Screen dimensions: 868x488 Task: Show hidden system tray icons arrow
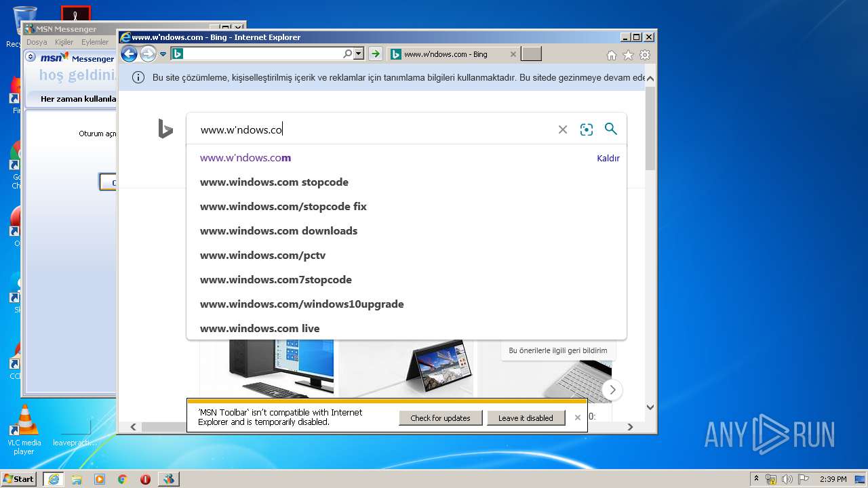(x=757, y=479)
